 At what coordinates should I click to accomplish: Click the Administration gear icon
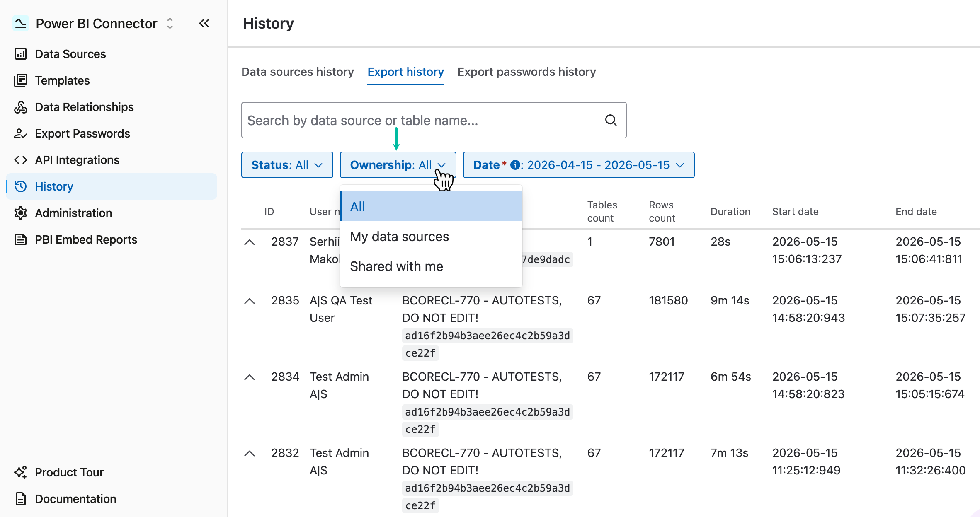click(21, 213)
